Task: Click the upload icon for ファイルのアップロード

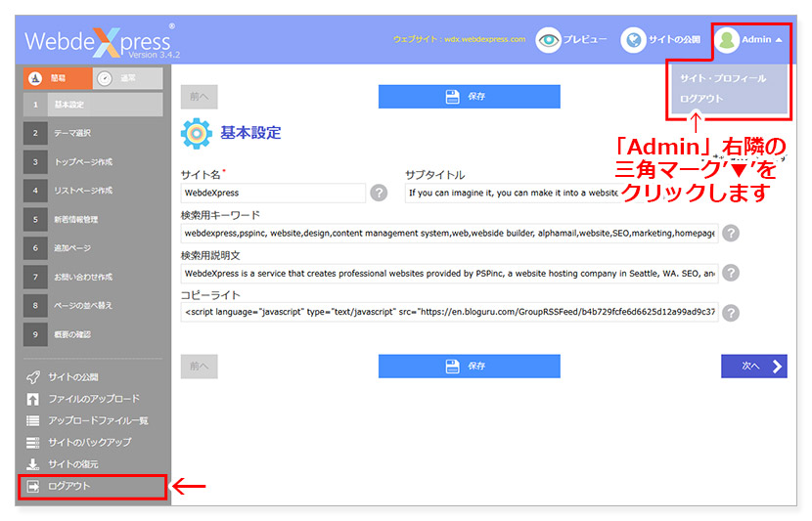Action: pos(33,399)
